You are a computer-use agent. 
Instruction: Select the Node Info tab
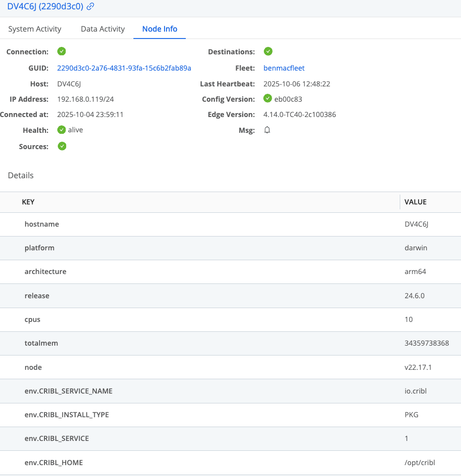[x=160, y=29]
